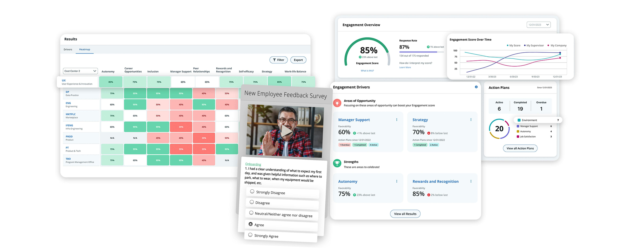Open the Learn More link
The width and height of the screenshot is (644, 251).
pos(405,68)
